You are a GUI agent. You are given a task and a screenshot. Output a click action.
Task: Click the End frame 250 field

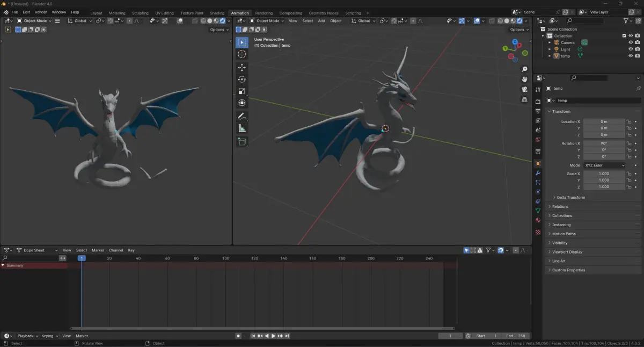click(x=516, y=336)
